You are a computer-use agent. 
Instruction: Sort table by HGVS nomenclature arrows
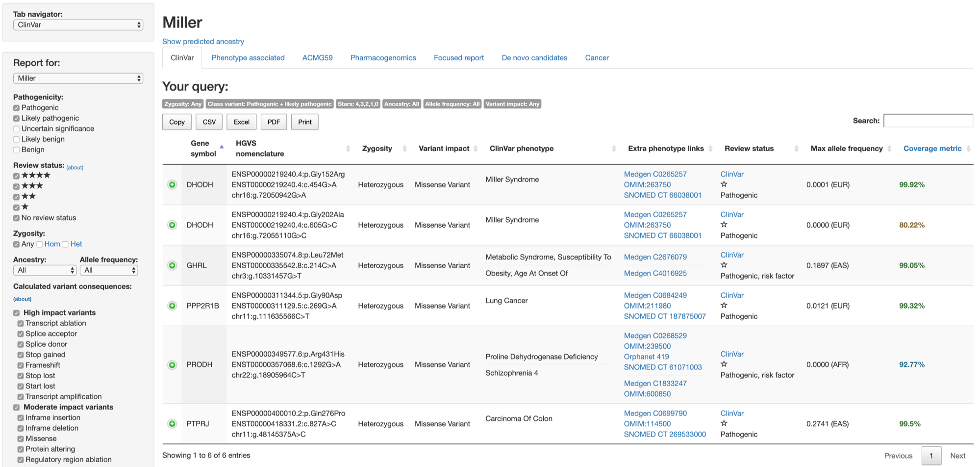tap(348, 149)
